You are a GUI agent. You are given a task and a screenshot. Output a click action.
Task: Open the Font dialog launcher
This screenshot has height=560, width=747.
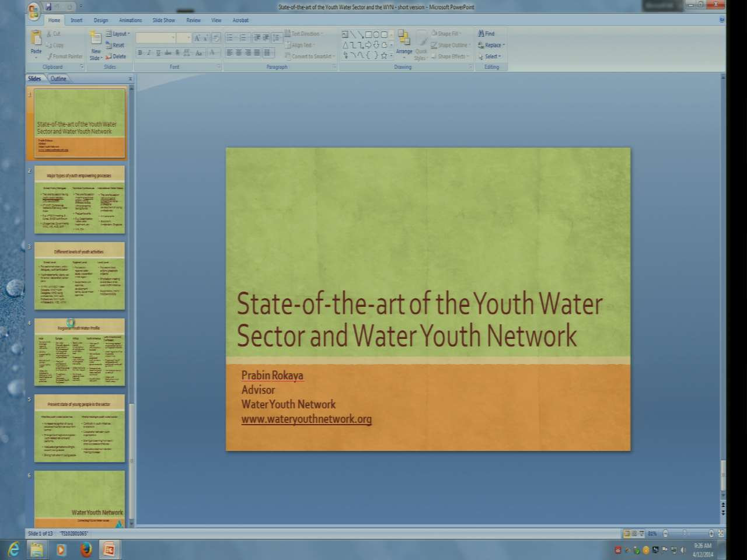(219, 66)
